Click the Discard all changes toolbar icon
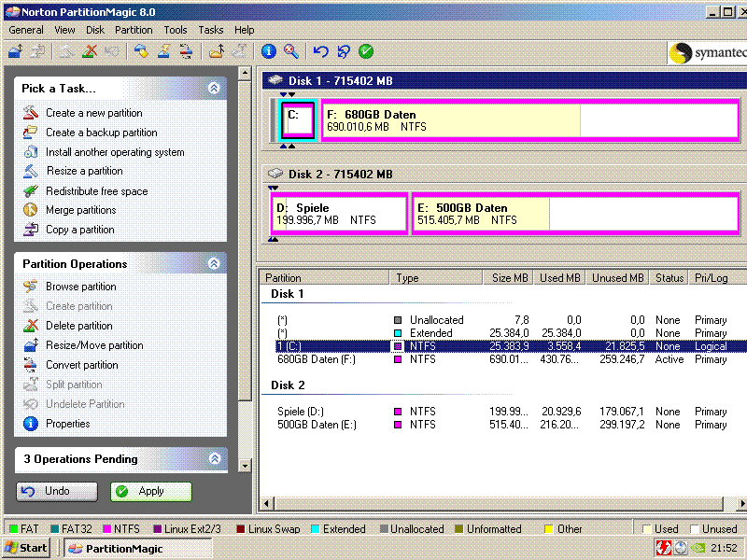The height and width of the screenshot is (560, 747). tap(344, 51)
